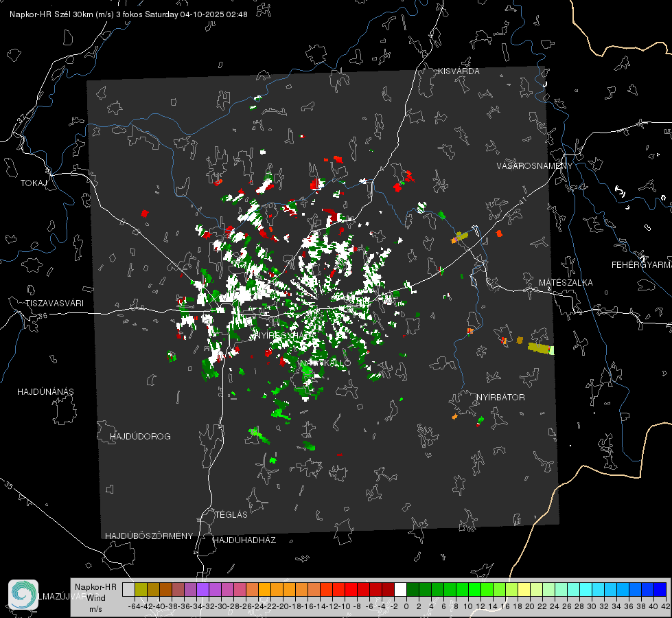This screenshot has height=618, width=672.
Task: Click the legend tick value 20
Action: (530, 606)
